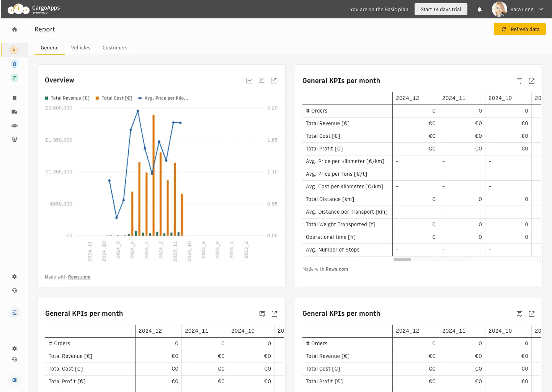Select the blue O app circle
The image size is (552, 392).
tap(15, 64)
